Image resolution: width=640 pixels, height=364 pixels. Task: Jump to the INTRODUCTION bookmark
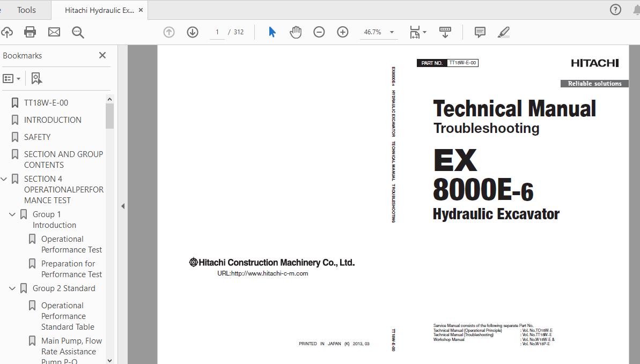point(53,120)
